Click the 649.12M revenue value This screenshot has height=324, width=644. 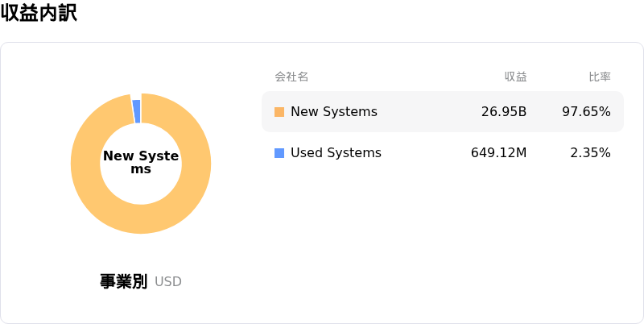point(498,153)
